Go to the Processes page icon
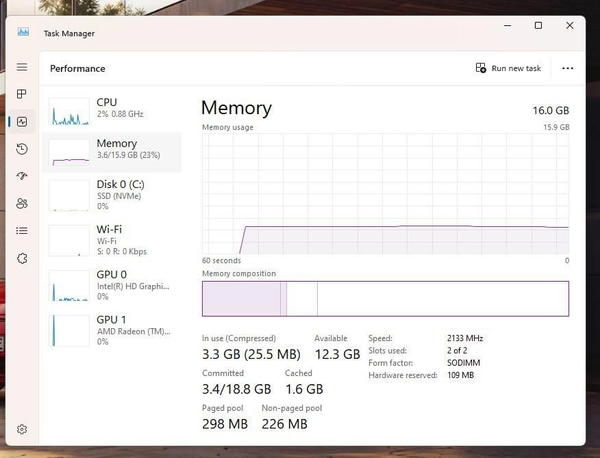 click(22, 94)
